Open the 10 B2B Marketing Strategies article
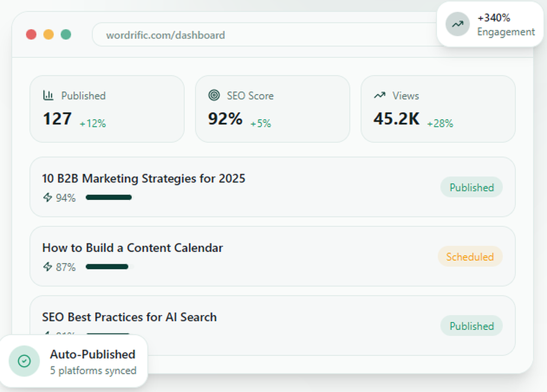Viewport: 547px width, 392px height. (x=143, y=178)
